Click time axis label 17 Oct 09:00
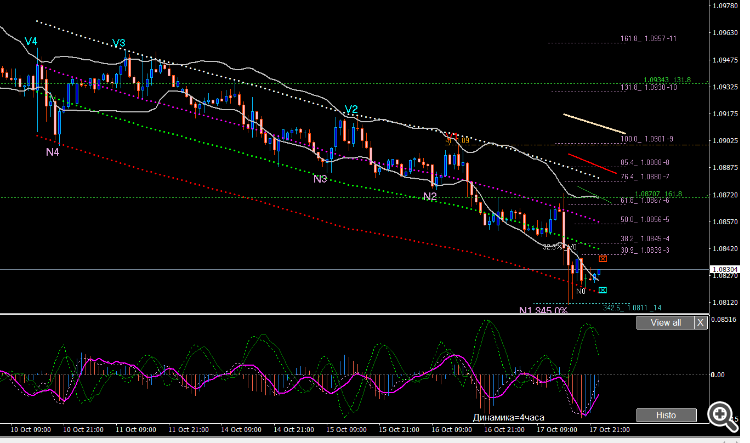The image size is (750, 443). click(x=557, y=430)
